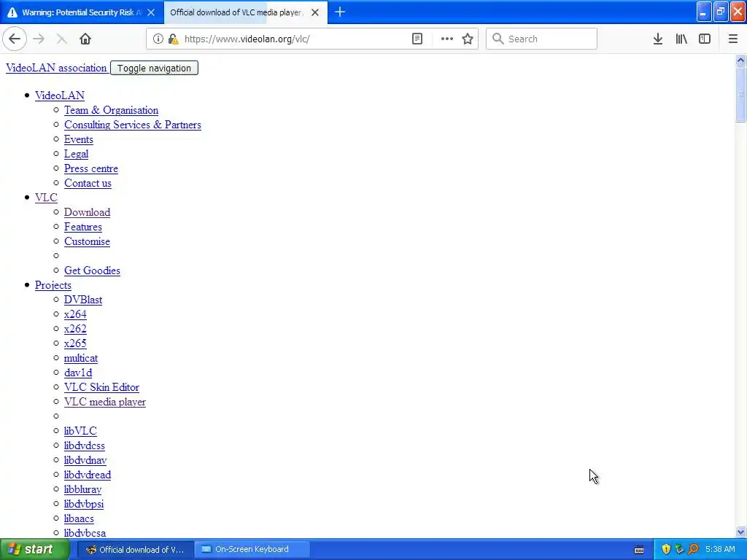Viewport: 747px width, 560px height.
Task: Click the forward navigation arrow
Action: click(39, 39)
